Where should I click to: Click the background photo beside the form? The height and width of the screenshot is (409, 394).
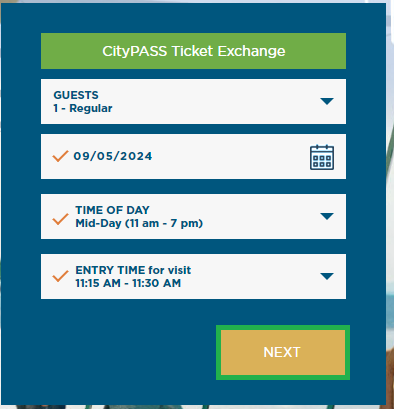[390, 233]
